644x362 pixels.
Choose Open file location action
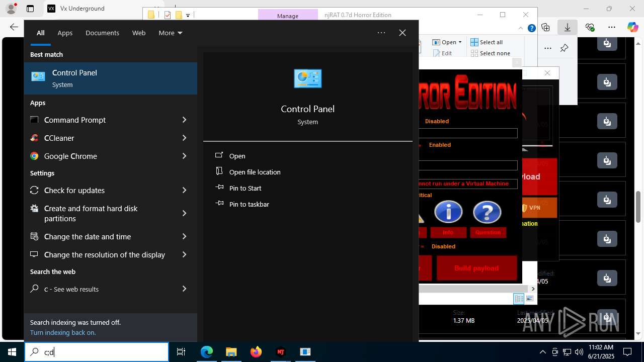pos(255,172)
